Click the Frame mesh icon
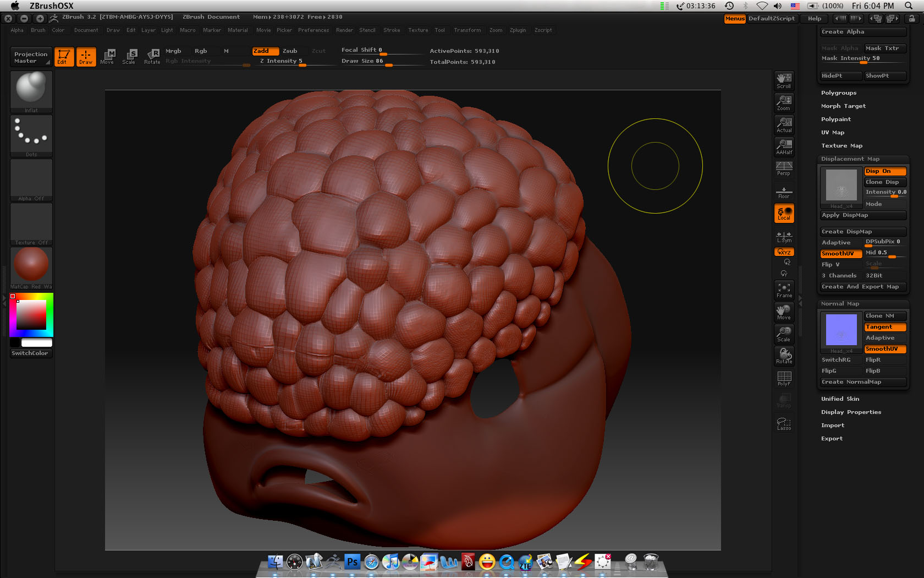924x578 pixels. [x=784, y=290]
